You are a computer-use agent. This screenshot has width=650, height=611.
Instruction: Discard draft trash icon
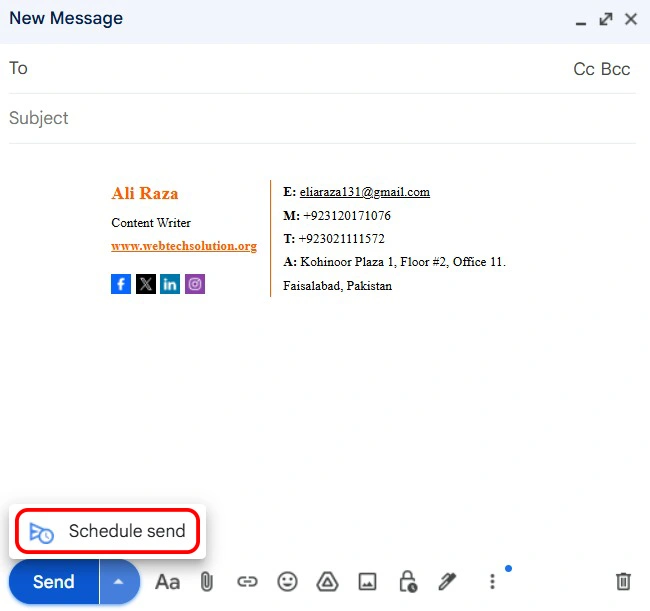[x=623, y=581]
